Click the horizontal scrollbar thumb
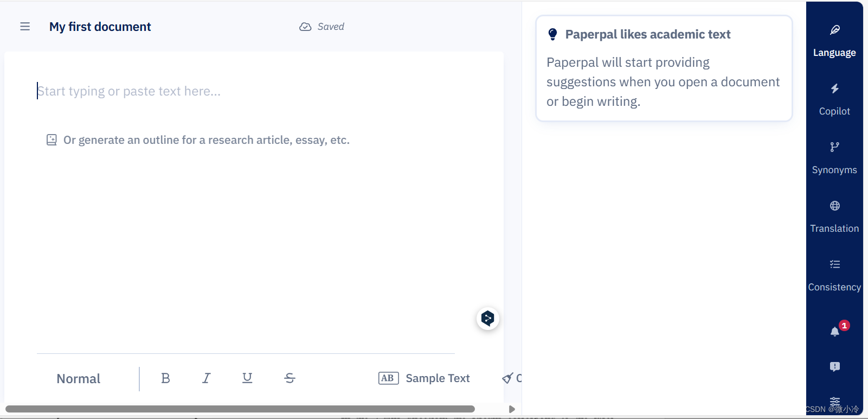Viewport: 868px width, 419px height. [x=240, y=409]
